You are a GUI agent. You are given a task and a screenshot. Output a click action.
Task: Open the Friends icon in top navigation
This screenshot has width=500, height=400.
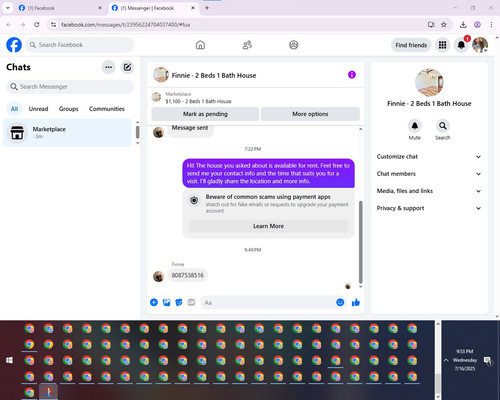point(247,45)
